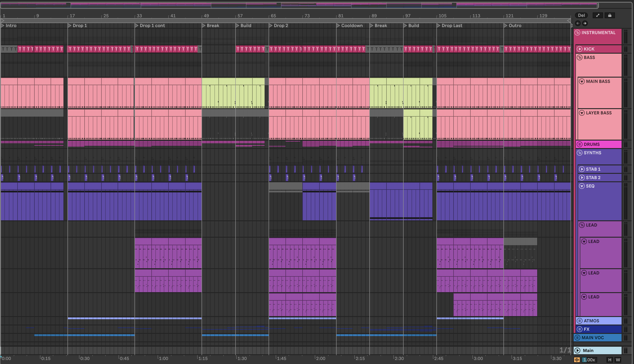Image resolution: width=634 pixels, height=364 pixels.
Task: Click the INSTRUMENTAL group fold icon
Action: click(577, 33)
